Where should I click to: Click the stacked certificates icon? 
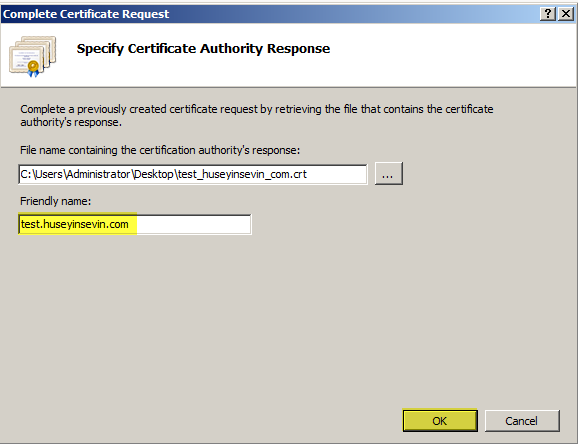tap(32, 56)
